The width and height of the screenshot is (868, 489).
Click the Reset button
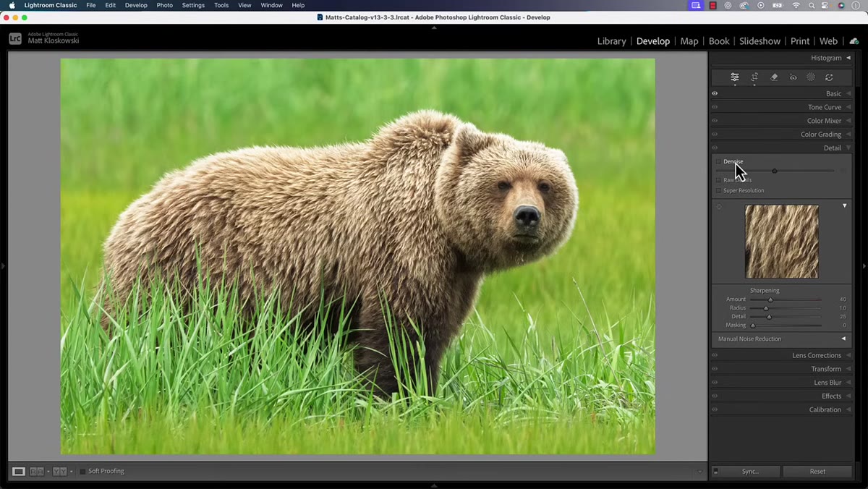coord(817,472)
